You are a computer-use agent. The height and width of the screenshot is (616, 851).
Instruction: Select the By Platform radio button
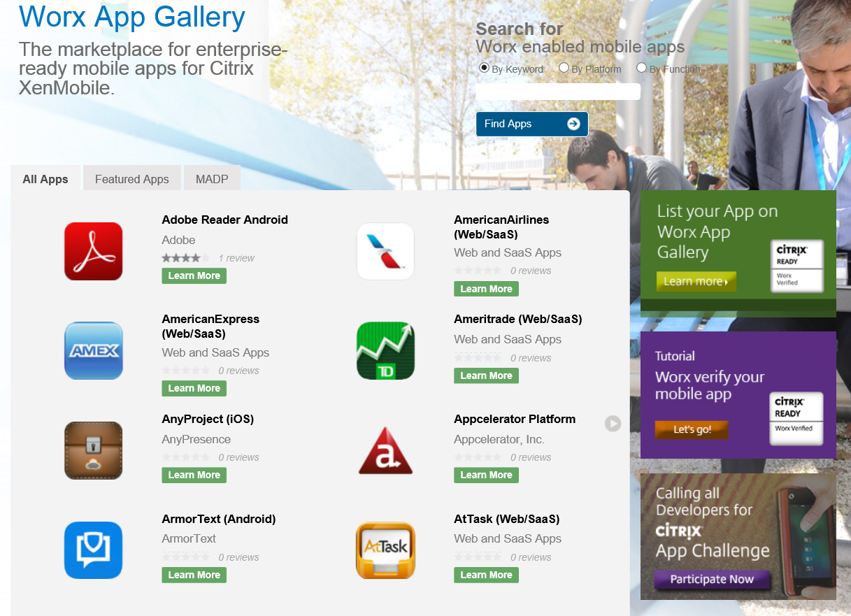point(564,68)
